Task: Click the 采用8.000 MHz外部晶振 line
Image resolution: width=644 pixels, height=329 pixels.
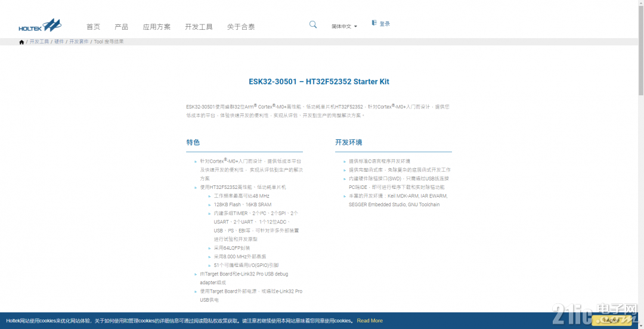Action: pyautogui.click(x=240, y=257)
